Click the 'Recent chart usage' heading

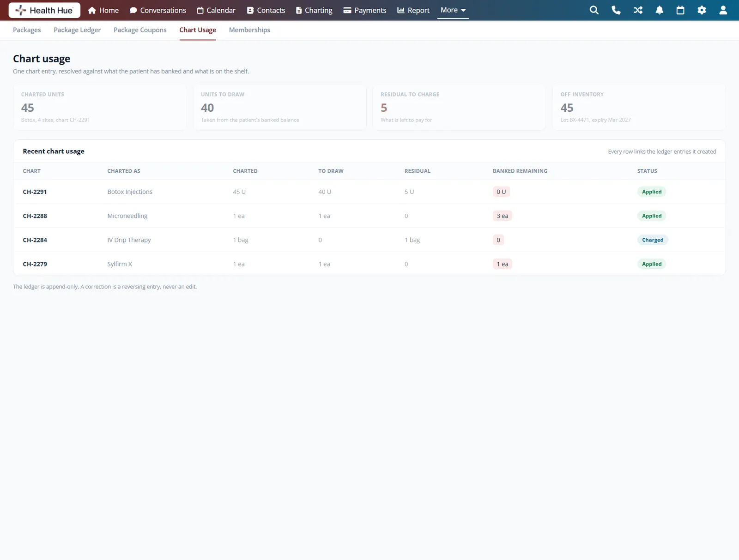pos(54,151)
